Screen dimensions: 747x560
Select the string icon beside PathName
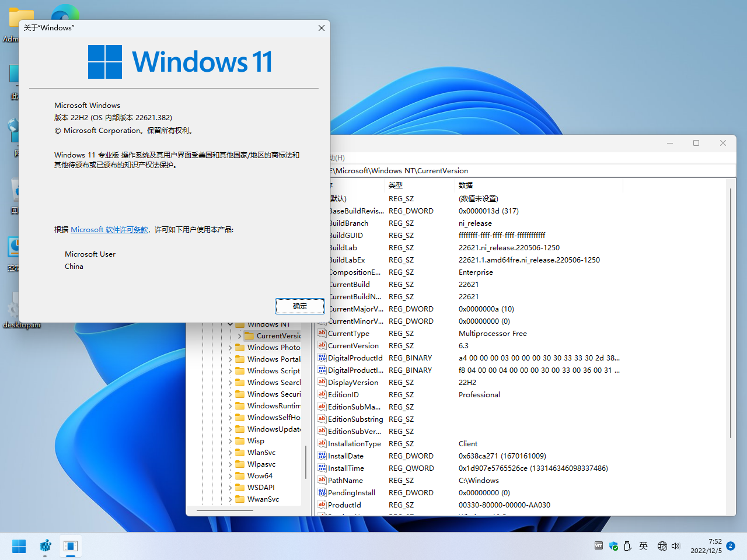point(322,480)
